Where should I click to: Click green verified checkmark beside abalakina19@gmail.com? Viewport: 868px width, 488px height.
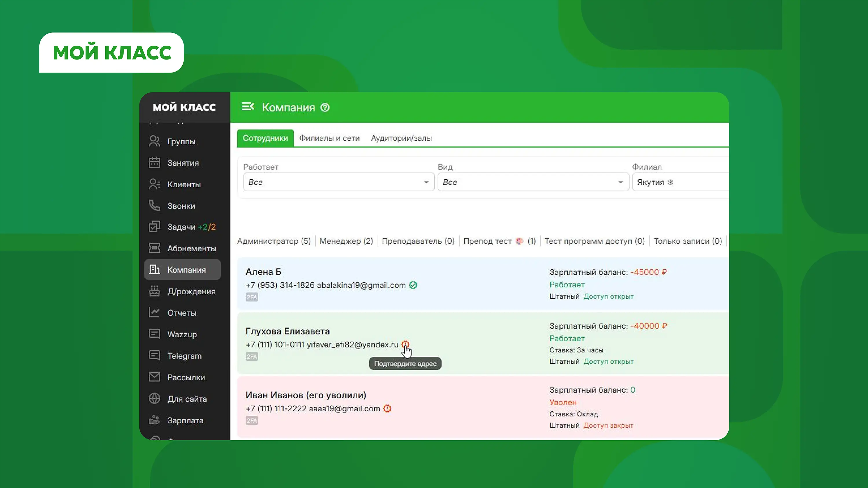coord(413,285)
